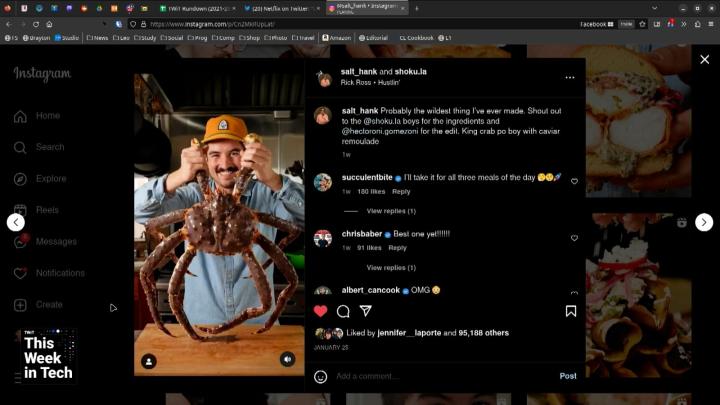The image size is (720, 405).
Task: Go to the previous post arrow
Action: coord(16,222)
